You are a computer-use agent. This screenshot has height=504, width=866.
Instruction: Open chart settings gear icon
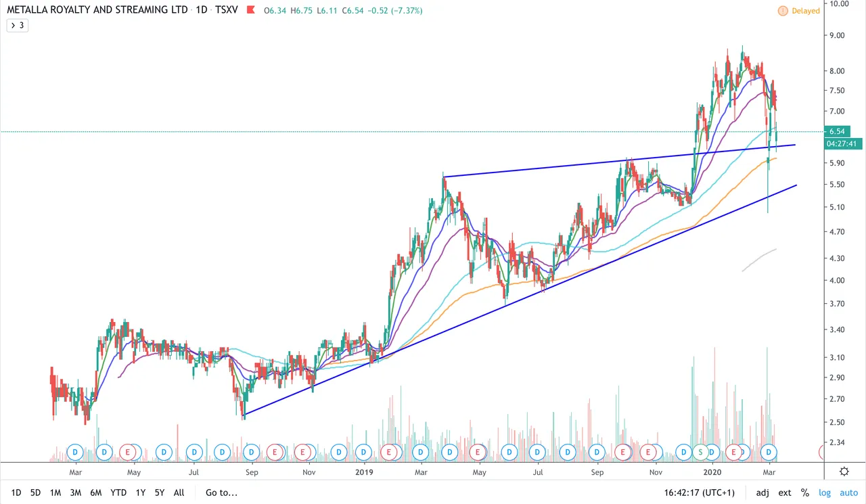844,472
